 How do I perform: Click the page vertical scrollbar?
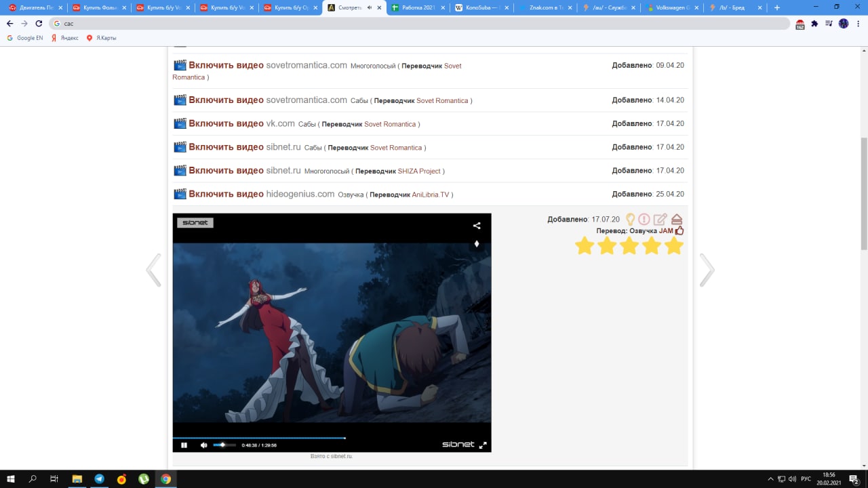tap(864, 193)
